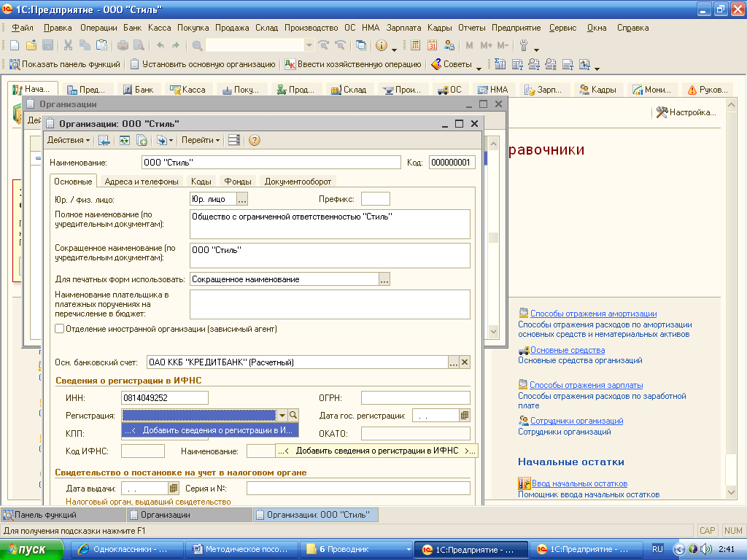Click the Print icon in main toolbar

(123, 45)
